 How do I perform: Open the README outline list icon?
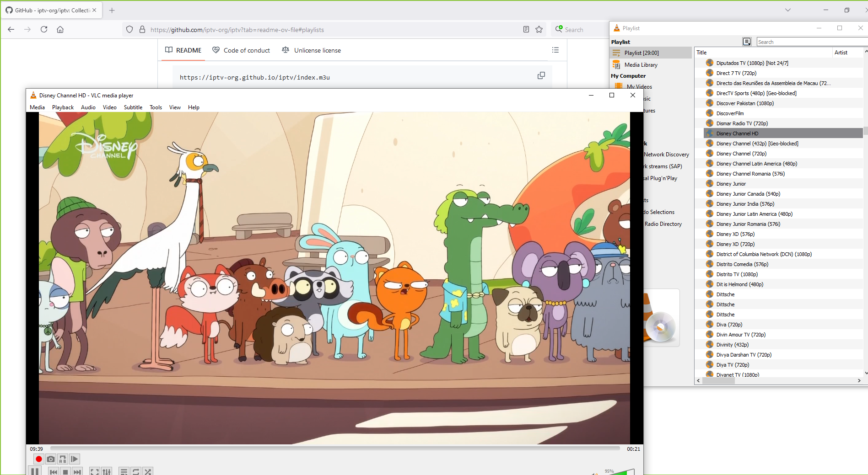[x=555, y=50]
